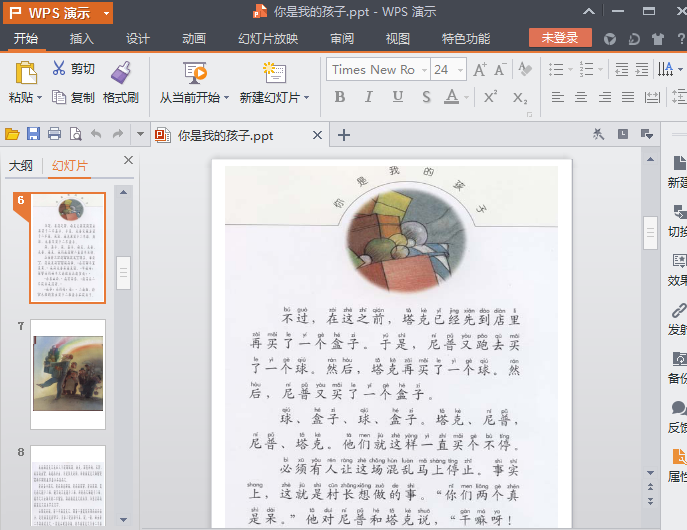Switch to 大纲 outline tab
The height and width of the screenshot is (530, 687).
tap(21, 166)
